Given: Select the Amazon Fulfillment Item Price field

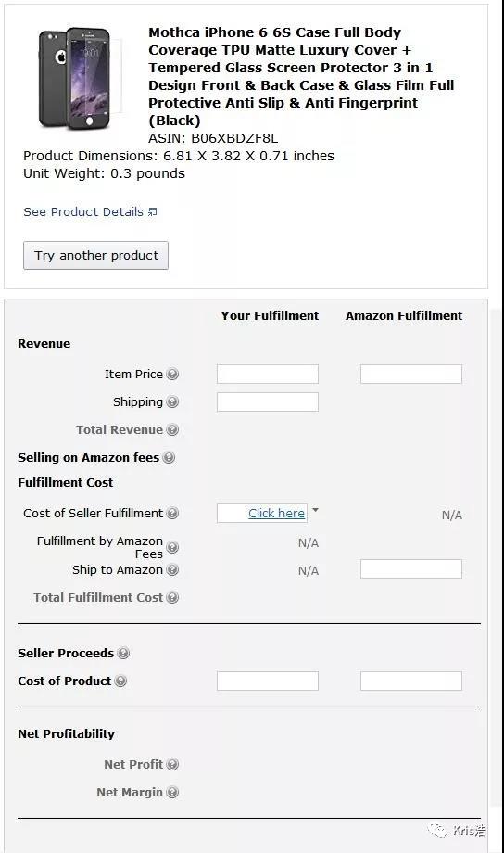Looking at the screenshot, I should coord(411,375).
